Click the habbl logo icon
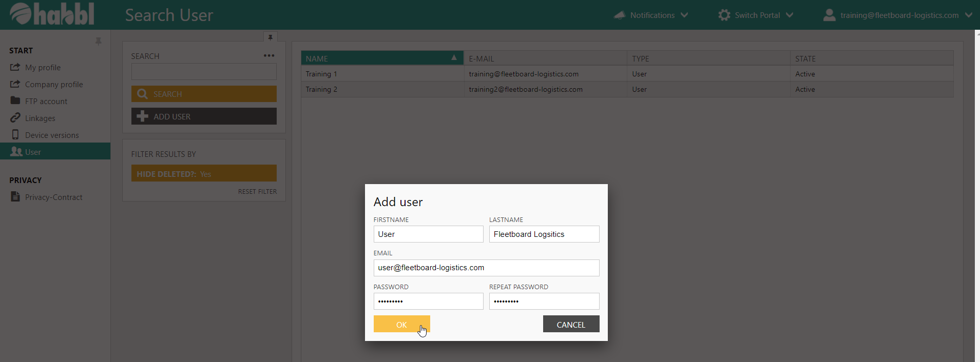This screenshot has width=980, height=362. coord(22,14)
